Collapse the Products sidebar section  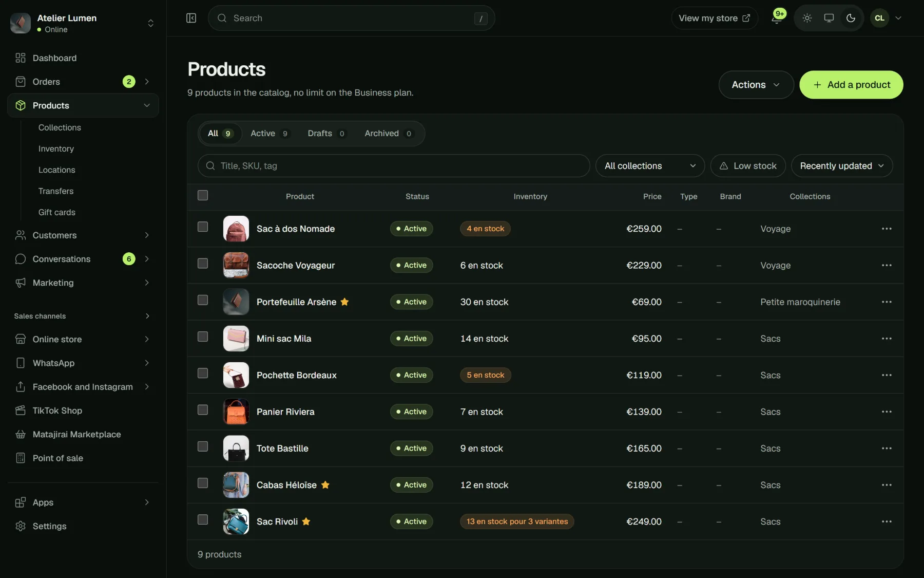click(147, 105)
